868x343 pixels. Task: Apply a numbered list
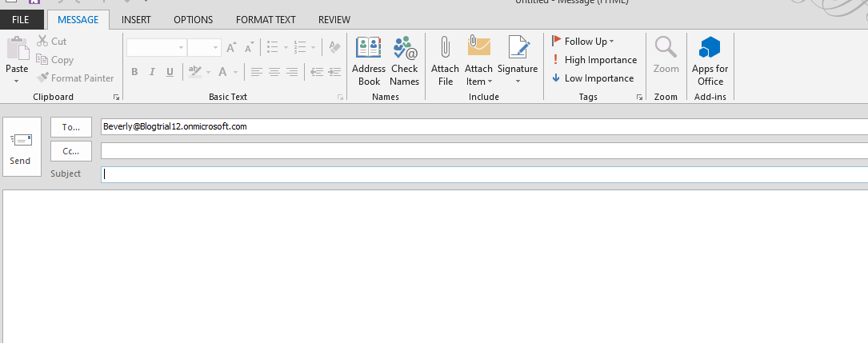[300, 48]
